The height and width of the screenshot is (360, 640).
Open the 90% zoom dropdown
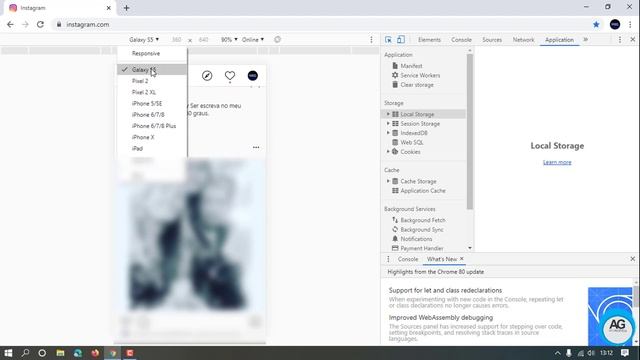pos(229,40)
